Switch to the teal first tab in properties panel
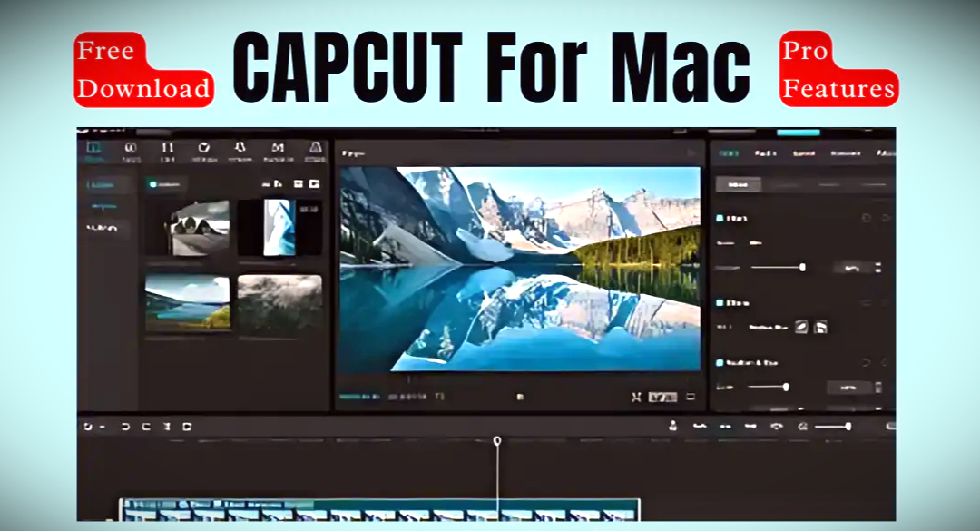 [x=728, y=153]
